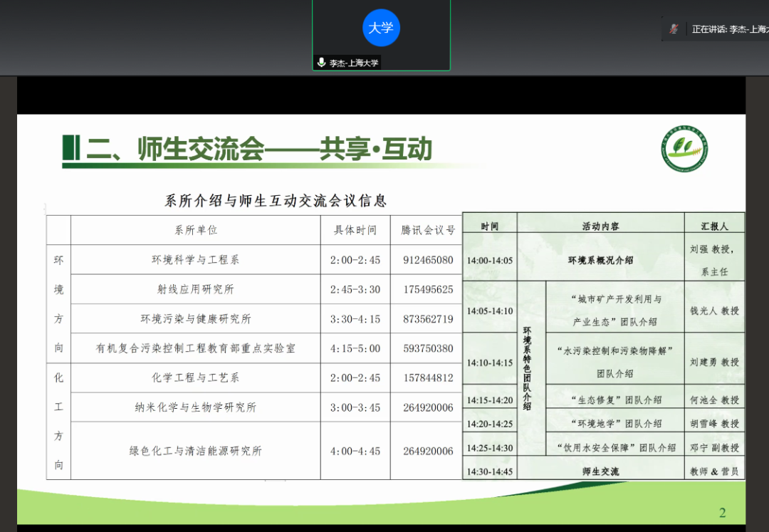Select the 射线应用研究所 table cell
Viewport: 769px width, 532px height.
[195, 289]
